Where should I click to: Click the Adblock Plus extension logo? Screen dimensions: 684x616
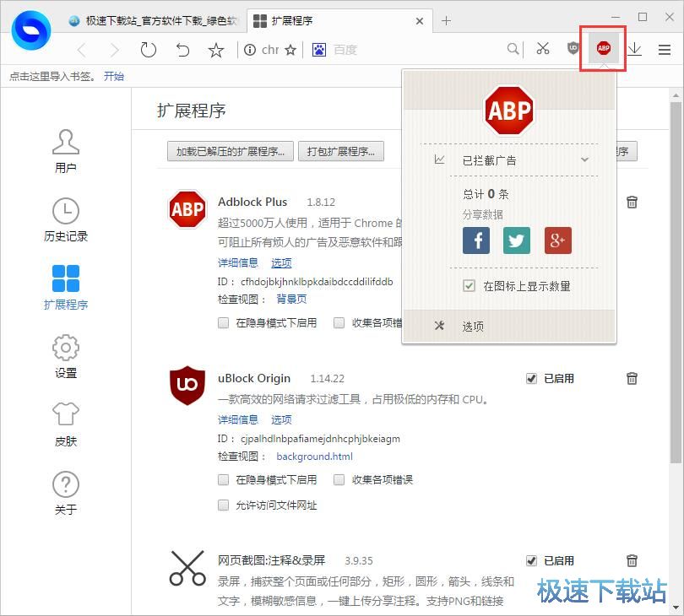click(x=187, y=209)
